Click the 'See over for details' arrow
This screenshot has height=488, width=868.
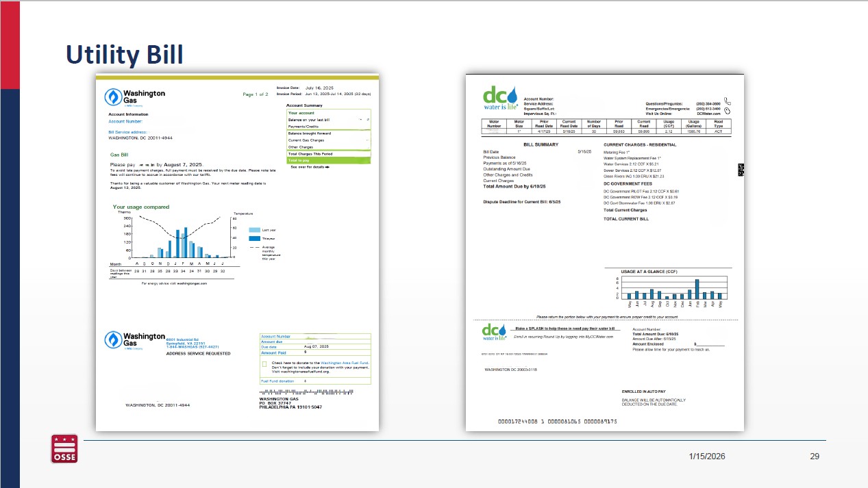(327, 166)
